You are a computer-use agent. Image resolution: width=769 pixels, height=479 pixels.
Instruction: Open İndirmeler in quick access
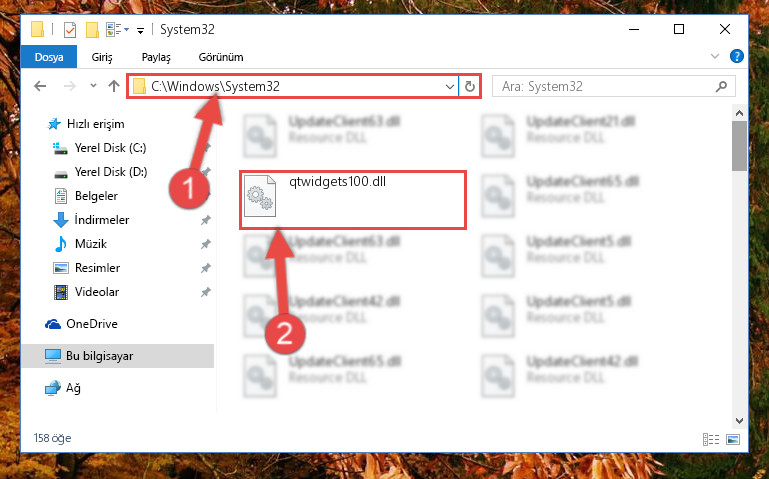(101, 220)
